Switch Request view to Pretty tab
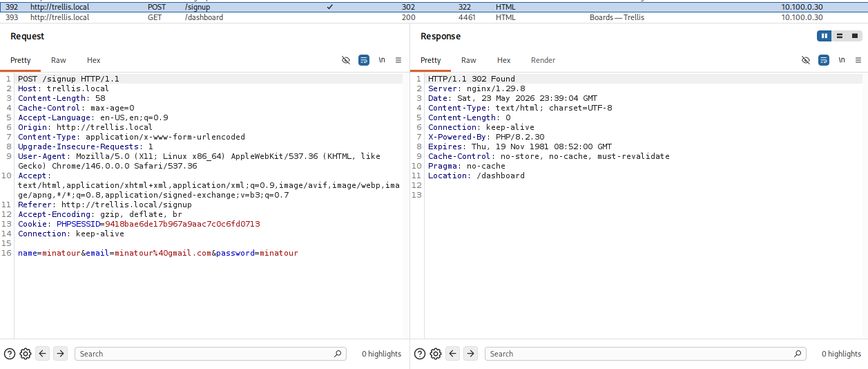868x369 pixels. pyautogui.click(x=21, y=60)
